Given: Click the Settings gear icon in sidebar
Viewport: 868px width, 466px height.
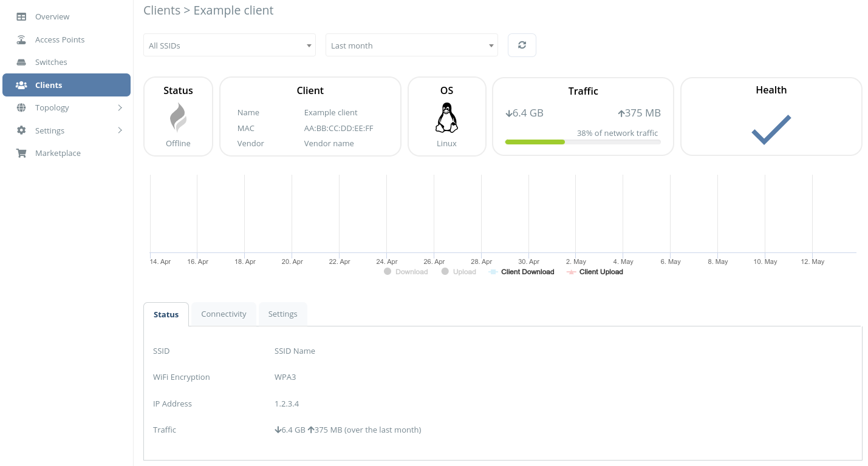Looking at the screenshot, I should (x=21, y=130).
